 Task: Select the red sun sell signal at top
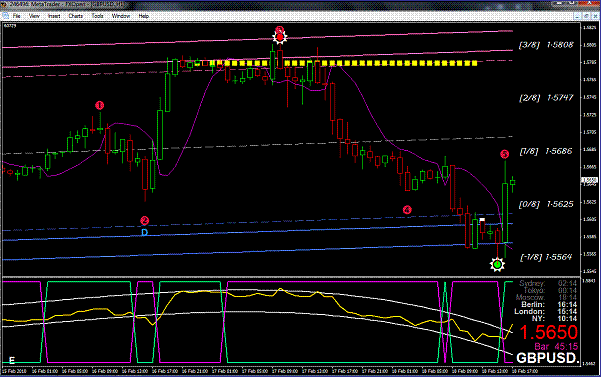280,37
